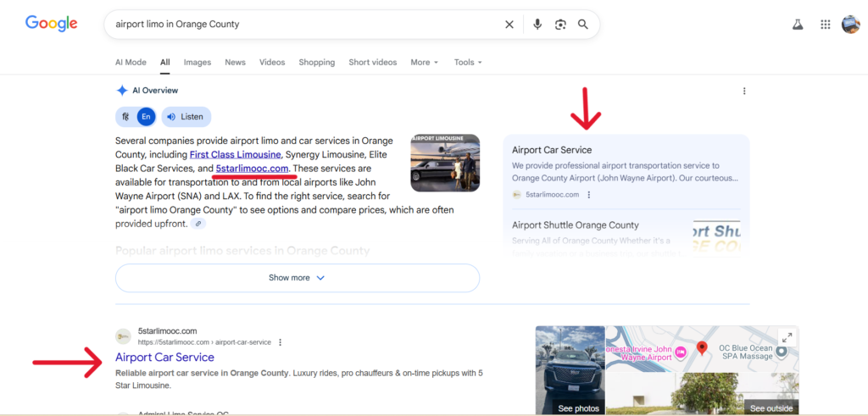Open the Airport Limousine overview thumbnail
The image size is (868, 416).
coord(445,164)
